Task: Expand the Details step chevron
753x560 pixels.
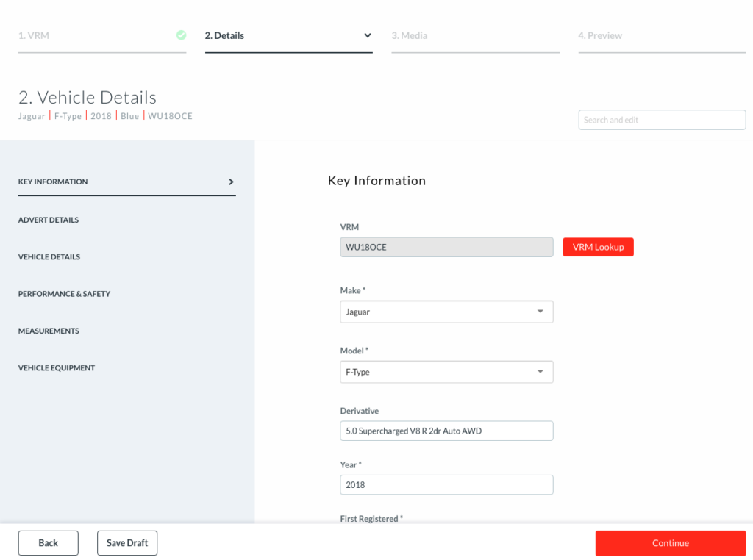Action: coord(368,35)
